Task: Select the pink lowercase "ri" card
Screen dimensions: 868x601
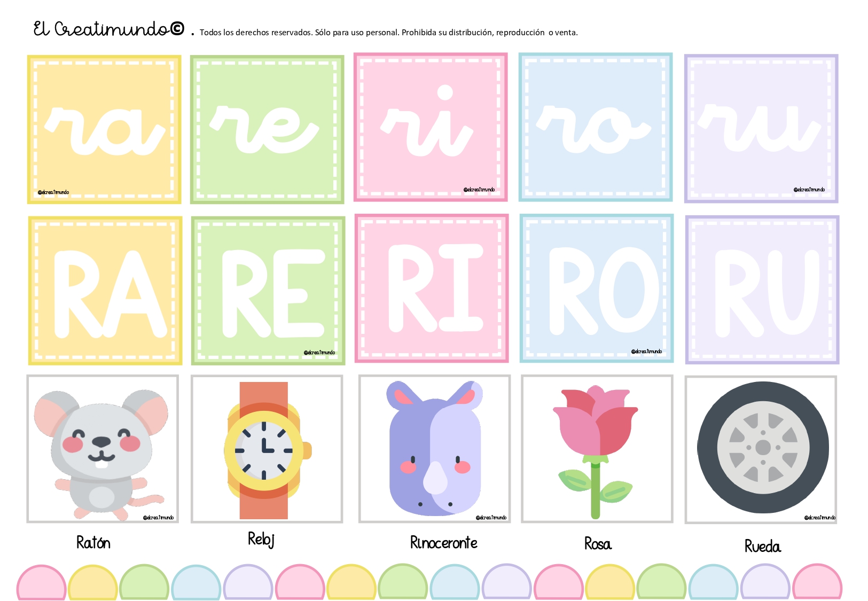Action: 431,127
